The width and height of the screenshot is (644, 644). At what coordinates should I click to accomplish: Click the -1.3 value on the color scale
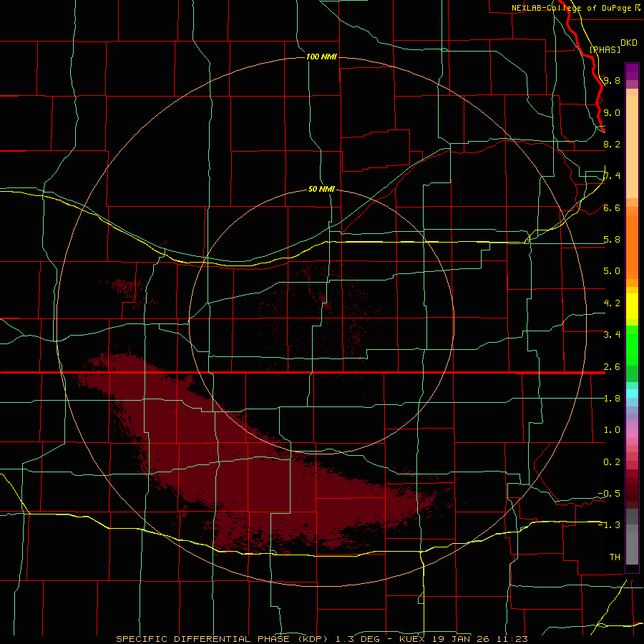pos(609,525)
